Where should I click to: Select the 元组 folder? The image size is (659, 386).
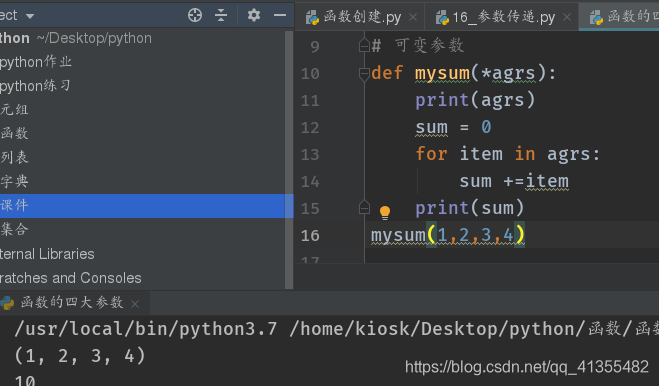14,110
